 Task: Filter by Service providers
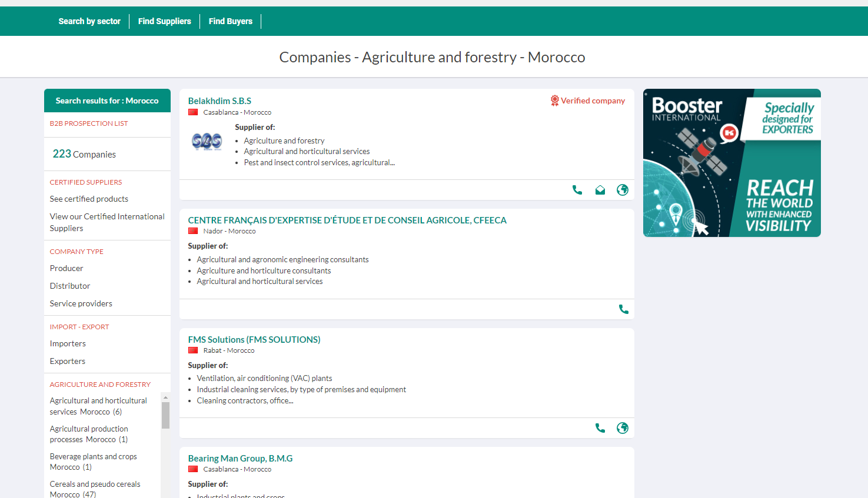(81, 303)
